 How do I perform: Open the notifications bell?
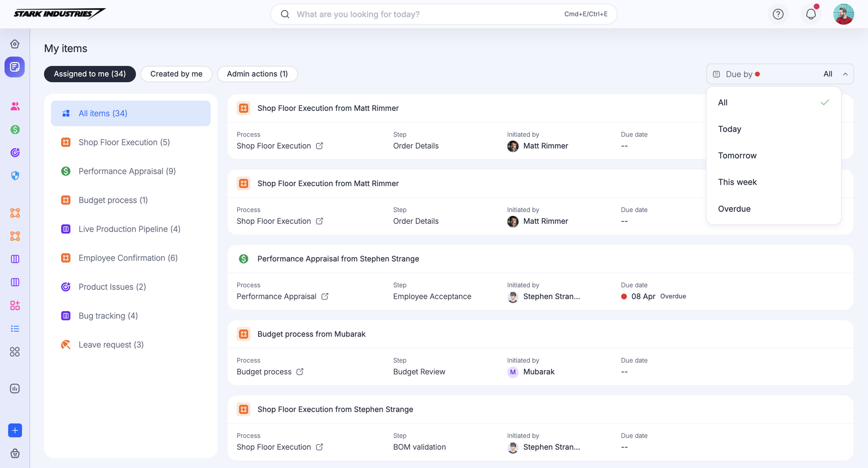tap(810, 14)
